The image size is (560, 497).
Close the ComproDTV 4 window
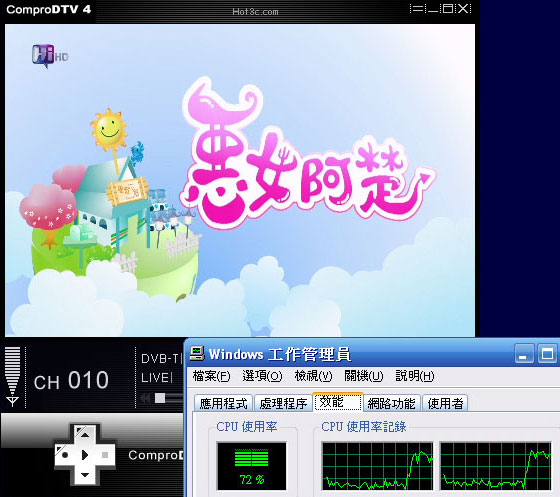pos(464,9)
